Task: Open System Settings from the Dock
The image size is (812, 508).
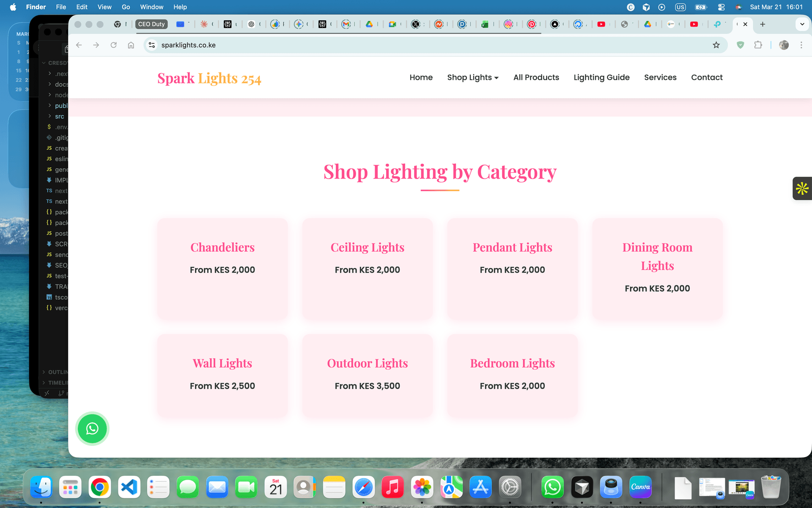Action: (510, 487)
